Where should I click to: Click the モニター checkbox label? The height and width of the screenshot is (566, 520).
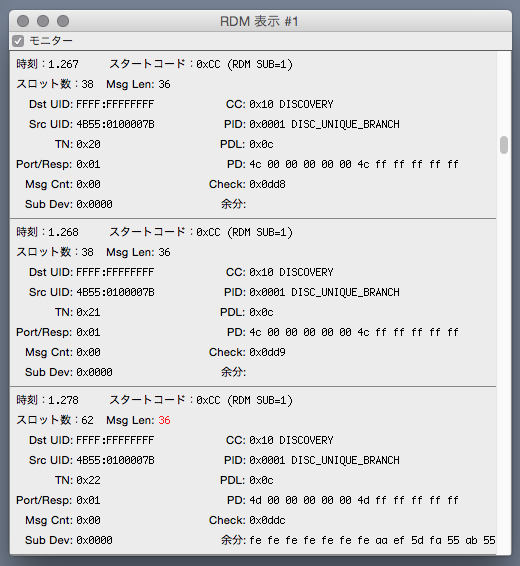(x=51, y=41)
